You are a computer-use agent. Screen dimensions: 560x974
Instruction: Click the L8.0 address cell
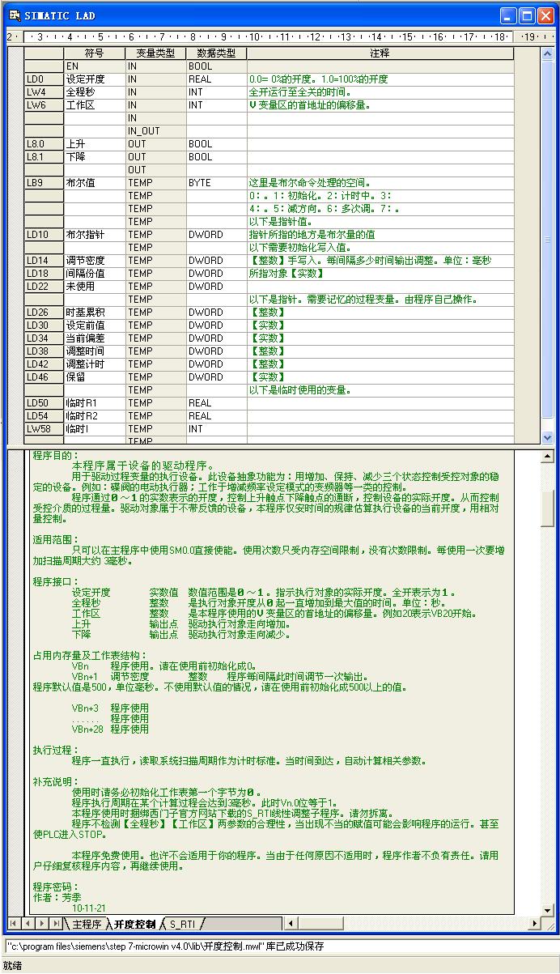click(x=44, y=144)
